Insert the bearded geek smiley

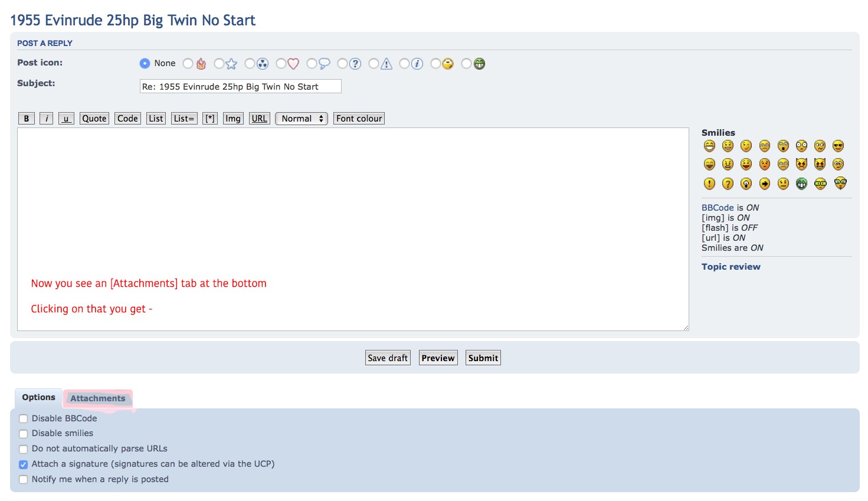(x=840, y=184)
